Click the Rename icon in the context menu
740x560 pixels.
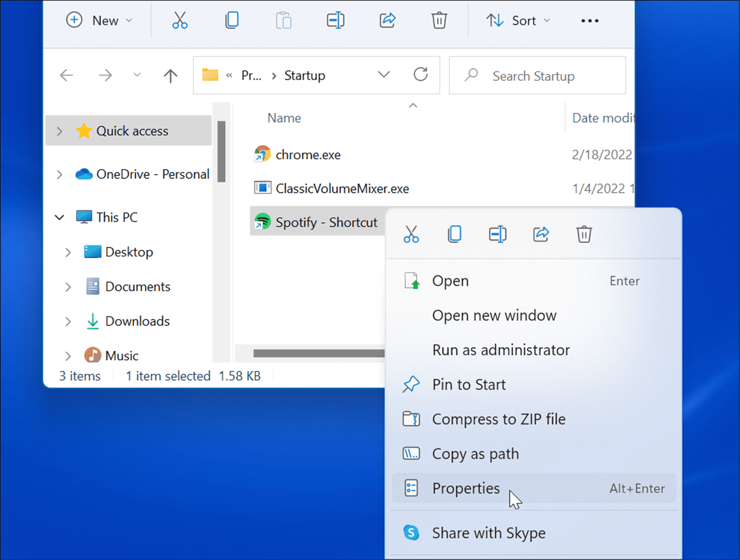click(x=497, y=234)
